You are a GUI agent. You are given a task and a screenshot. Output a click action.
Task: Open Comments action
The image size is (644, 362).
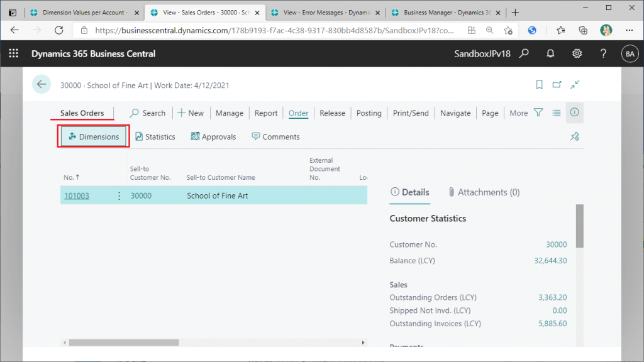[275, 136]
